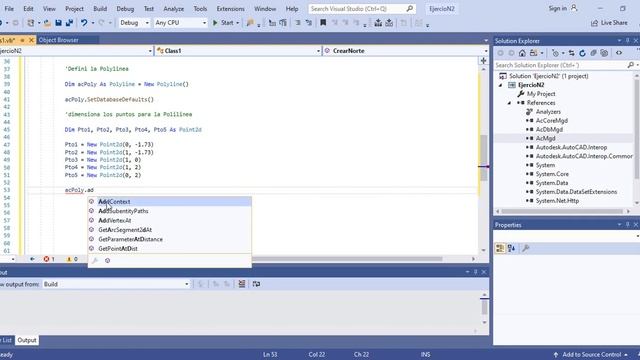Open the EjercioN2 project scope dropdown

point(76,51)
